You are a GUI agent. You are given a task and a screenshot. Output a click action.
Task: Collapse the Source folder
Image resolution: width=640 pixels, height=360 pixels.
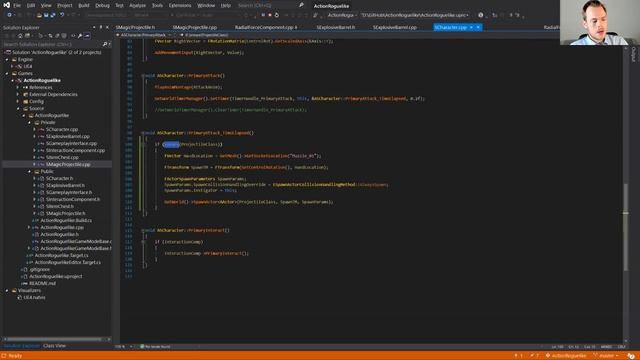point(18,109)
